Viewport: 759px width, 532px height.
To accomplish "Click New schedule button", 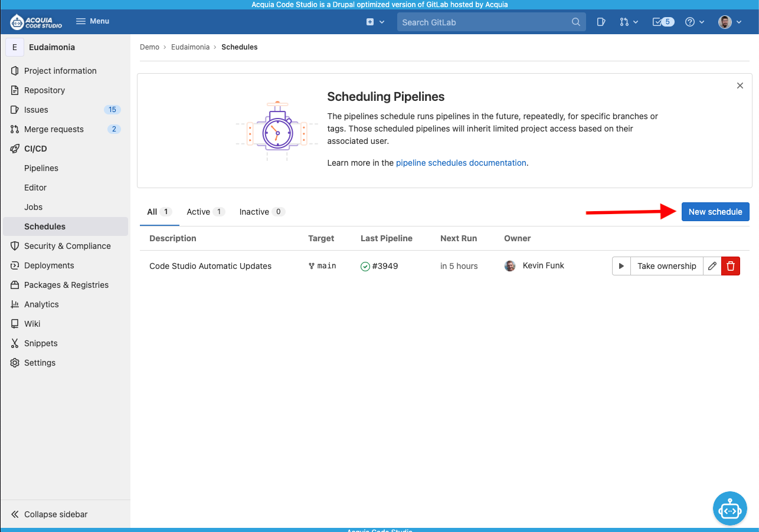I will [715, 212].
